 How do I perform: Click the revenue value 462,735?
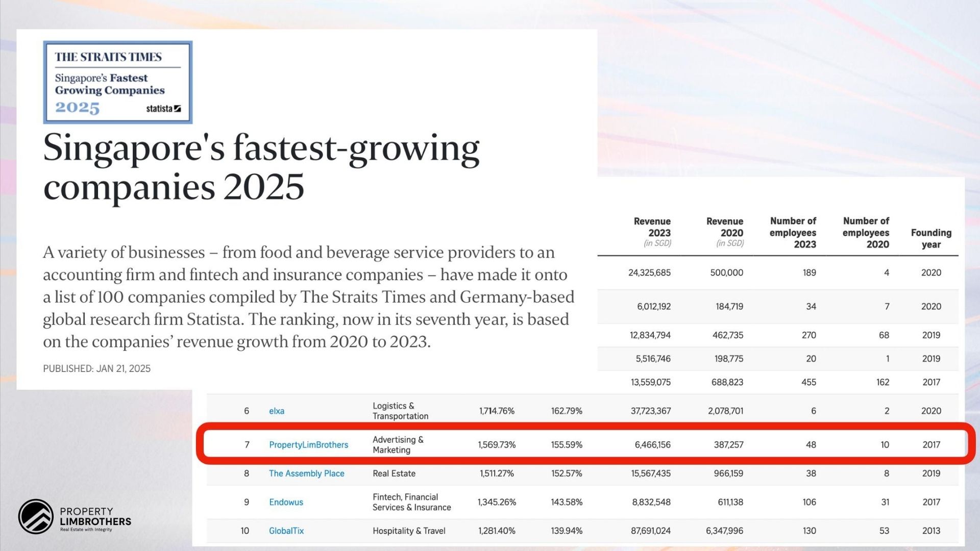728,335
